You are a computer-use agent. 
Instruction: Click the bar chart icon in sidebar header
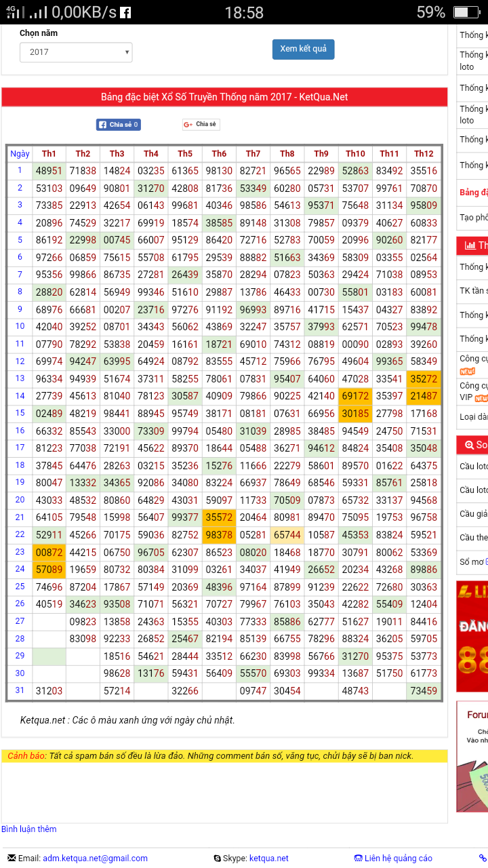[470, 245]
